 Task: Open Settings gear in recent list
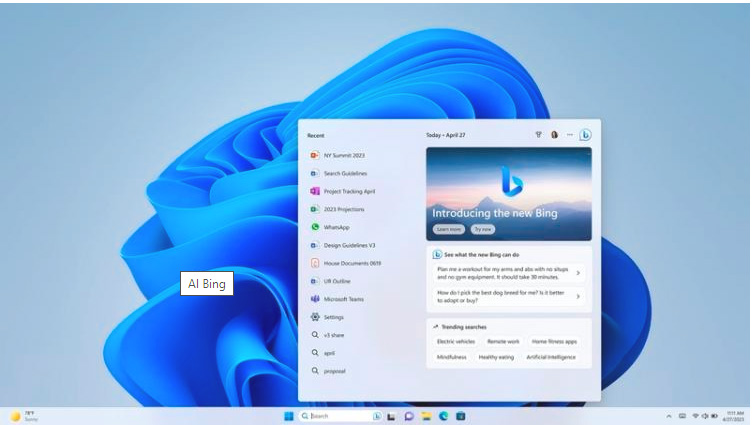click(315, 317)
